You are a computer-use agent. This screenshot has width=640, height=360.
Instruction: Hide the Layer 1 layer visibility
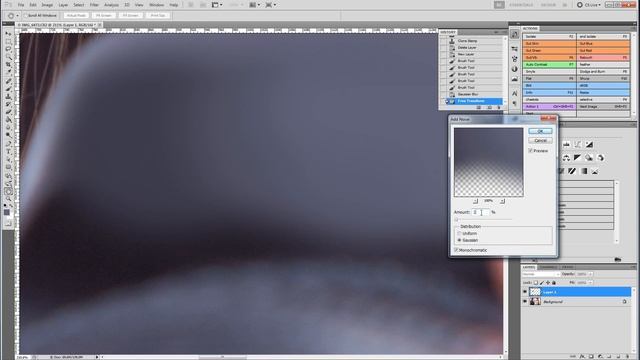point(525,292)
